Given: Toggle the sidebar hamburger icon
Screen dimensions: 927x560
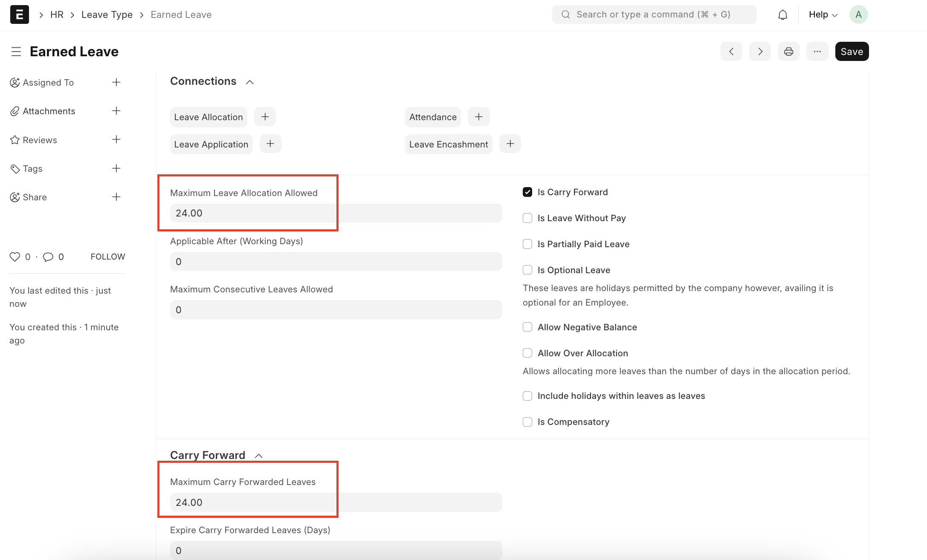Looking at the screenshot, I should 16,52.
